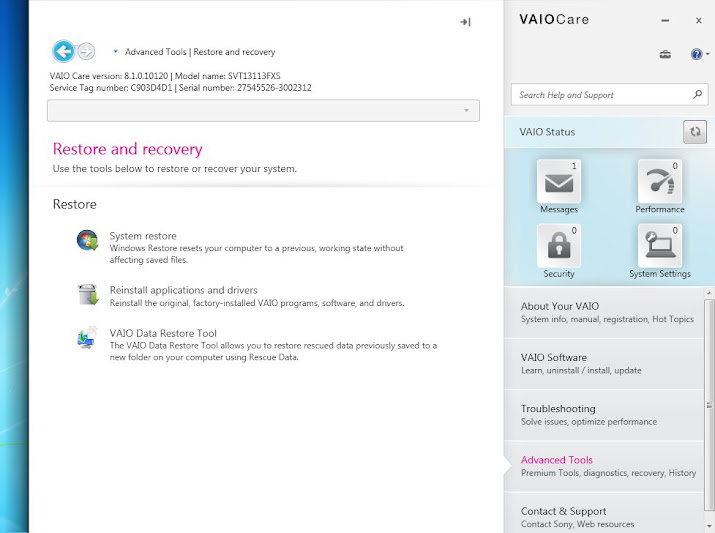The height and width of the screenshot is (533, 715).
Task: Select Advanced Tools section
Action: tap(604, 466)
